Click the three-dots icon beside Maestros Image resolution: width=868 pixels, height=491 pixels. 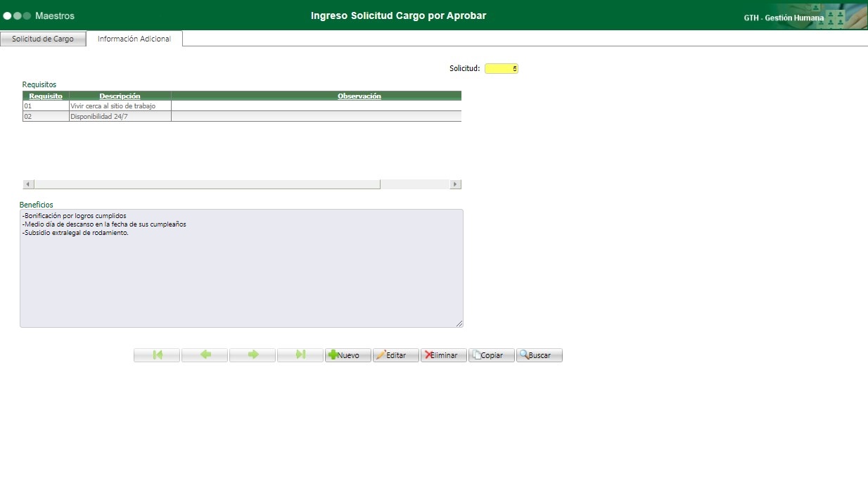pyautogui.click(x=17, y=15)
